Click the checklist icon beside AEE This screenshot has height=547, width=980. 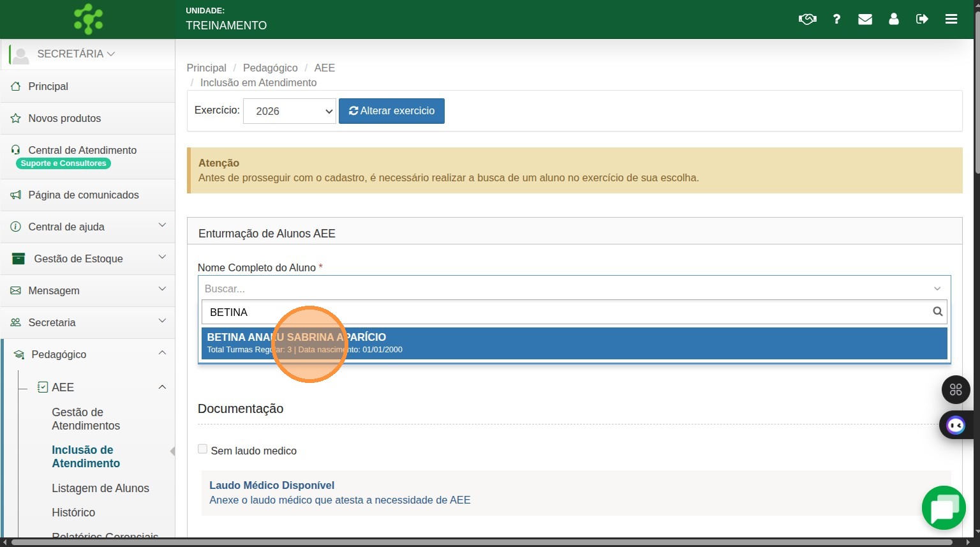[x=43, y=387]
